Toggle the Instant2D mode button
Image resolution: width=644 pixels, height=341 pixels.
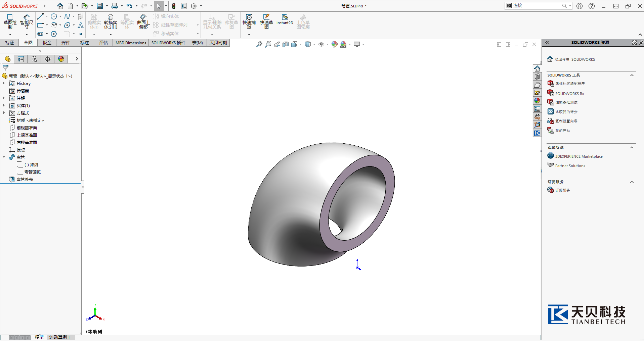pos(285,20)
